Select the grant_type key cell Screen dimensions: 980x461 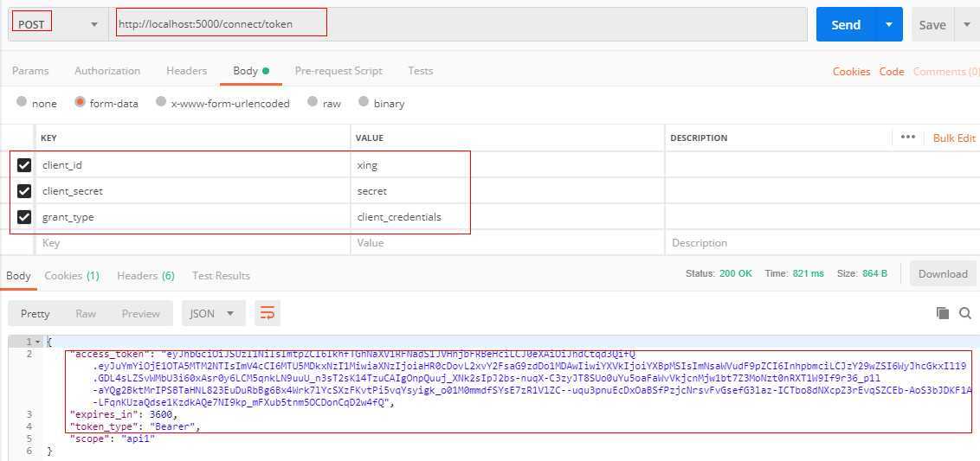(192, 217)
